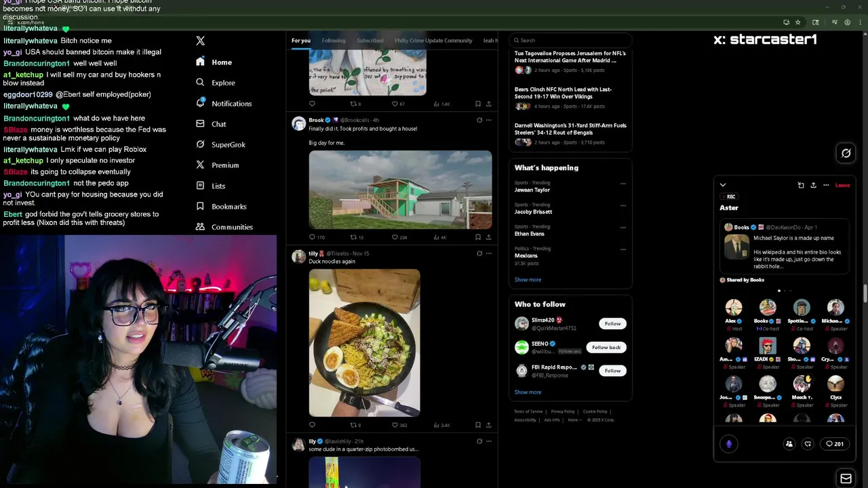Select the For you tab
This screenshot has width=868, height=488.
[301, 41]
